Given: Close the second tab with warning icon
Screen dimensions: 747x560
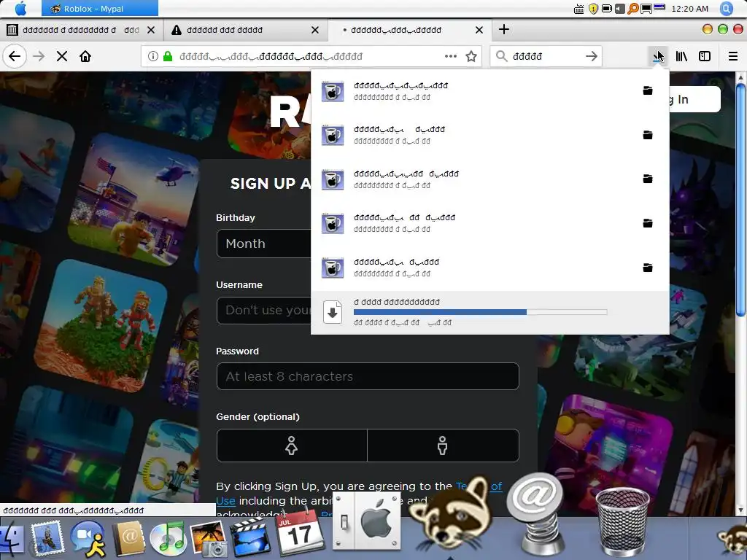Looking at the screenshot, I should (315, 30).
